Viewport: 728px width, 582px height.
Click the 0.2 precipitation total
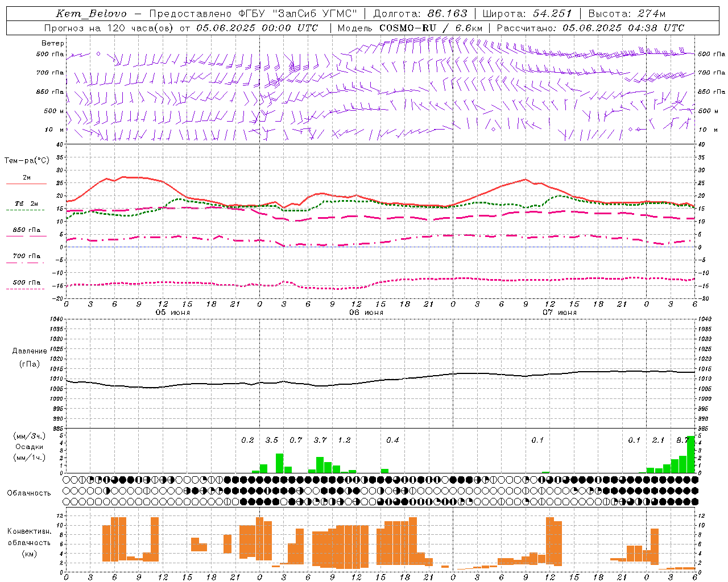[x=247, y=440]
